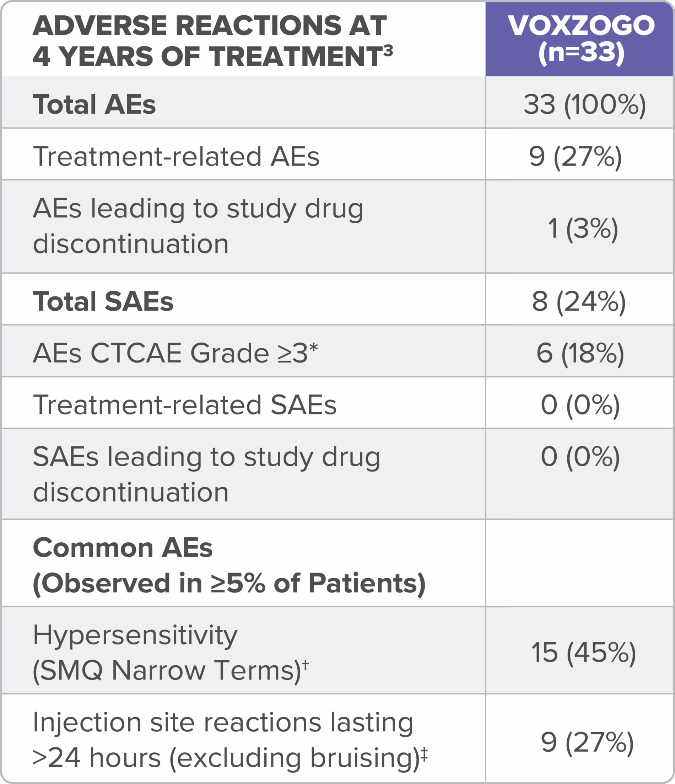Select the 8 (24%) value cell

(579, 301)
